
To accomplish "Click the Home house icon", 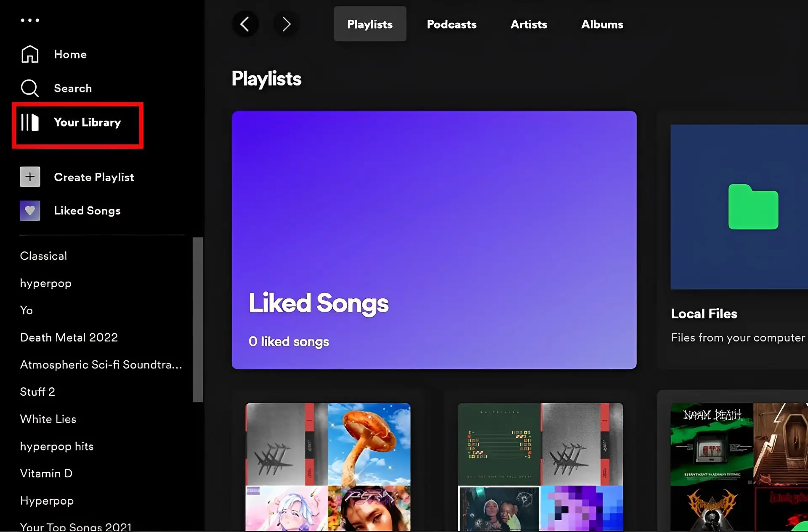I will click(29, 54).
